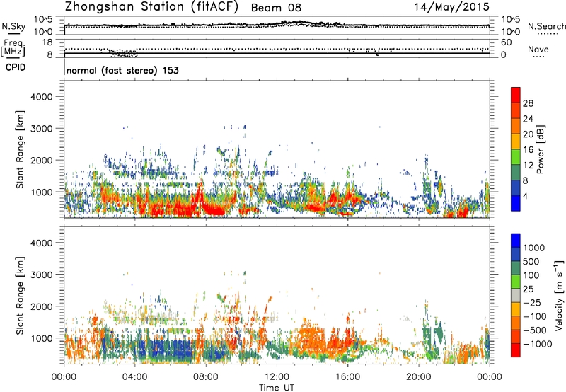This screenshot has height=392, width=566.
Task: Click the '18' frequency axis tick
Action: 47,42
